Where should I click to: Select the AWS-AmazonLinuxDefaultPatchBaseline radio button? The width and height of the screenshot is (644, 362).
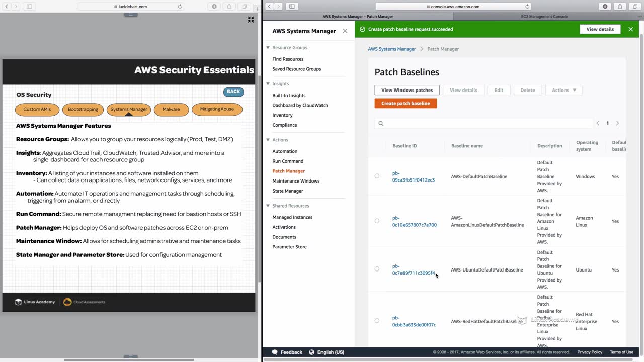pyautogui.click(x=377, y=221)
